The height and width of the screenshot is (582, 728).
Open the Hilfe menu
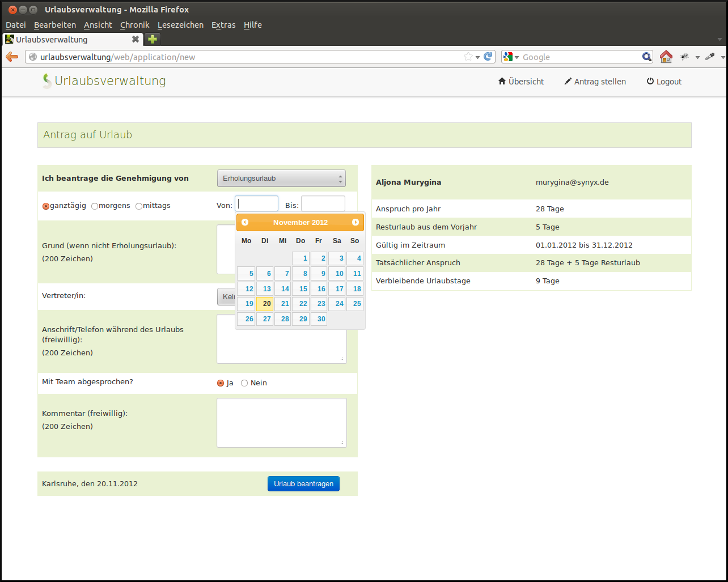[253, 25]
